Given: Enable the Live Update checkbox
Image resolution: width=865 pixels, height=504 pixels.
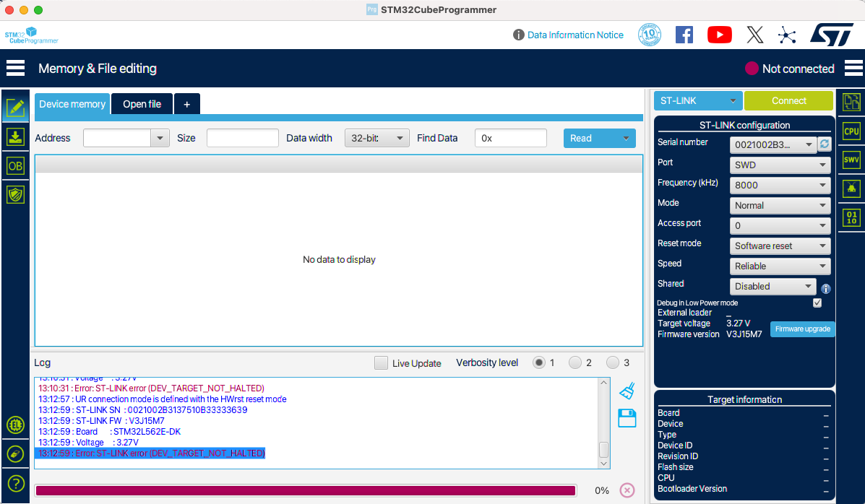Looking at the screenshot, I should [x=381, y=362].
